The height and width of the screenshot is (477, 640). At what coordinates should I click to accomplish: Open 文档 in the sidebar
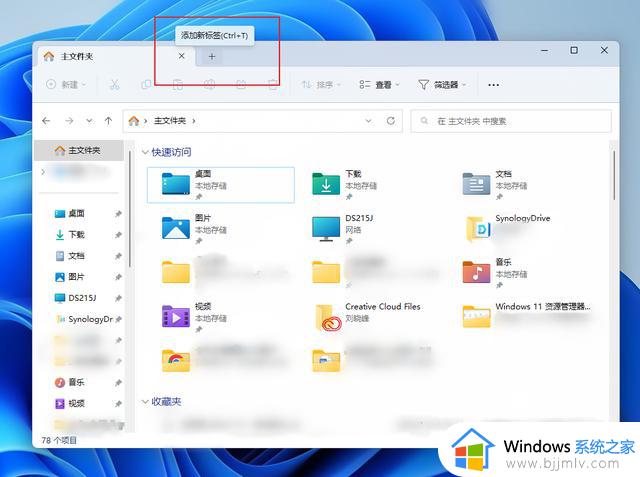coord(76,256)
